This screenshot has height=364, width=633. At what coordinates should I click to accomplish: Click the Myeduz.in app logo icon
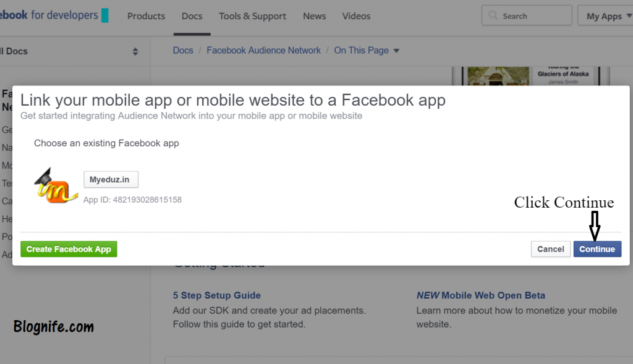[x=56, y=185]
